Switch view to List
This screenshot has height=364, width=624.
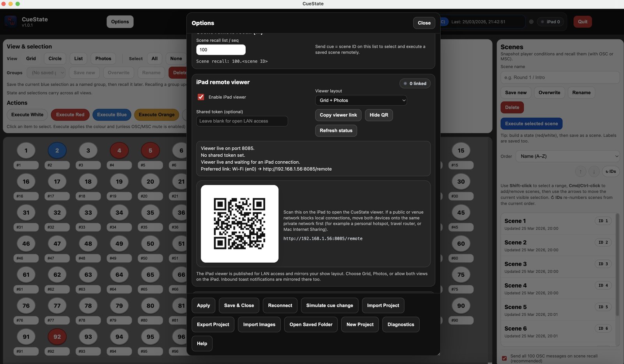(78, 58)
